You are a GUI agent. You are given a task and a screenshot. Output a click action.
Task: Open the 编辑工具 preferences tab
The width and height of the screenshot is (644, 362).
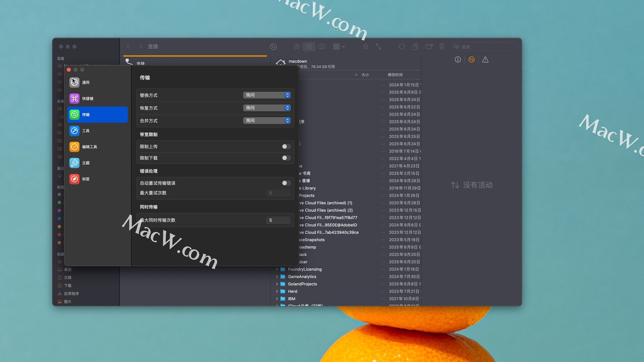point(98,147)
